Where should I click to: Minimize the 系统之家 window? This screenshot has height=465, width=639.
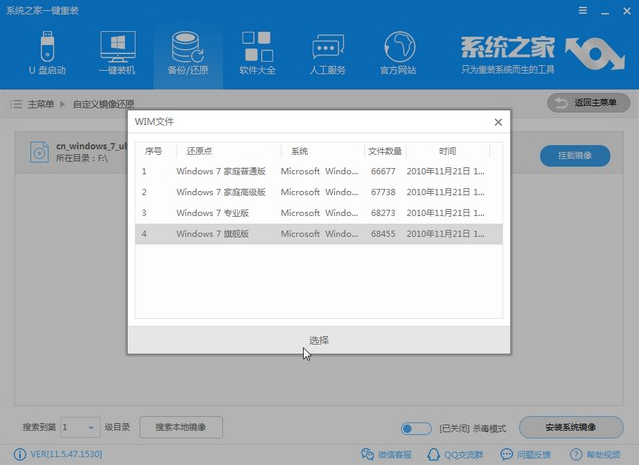click(x=605, y=11)
